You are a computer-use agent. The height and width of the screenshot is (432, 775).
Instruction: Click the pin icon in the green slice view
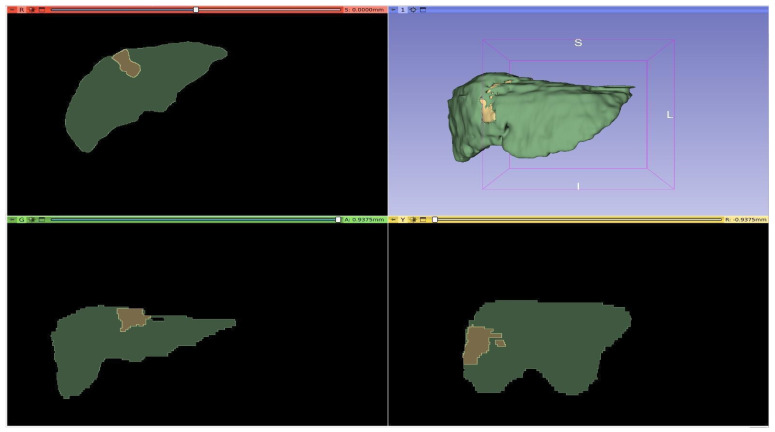point(12,219)
